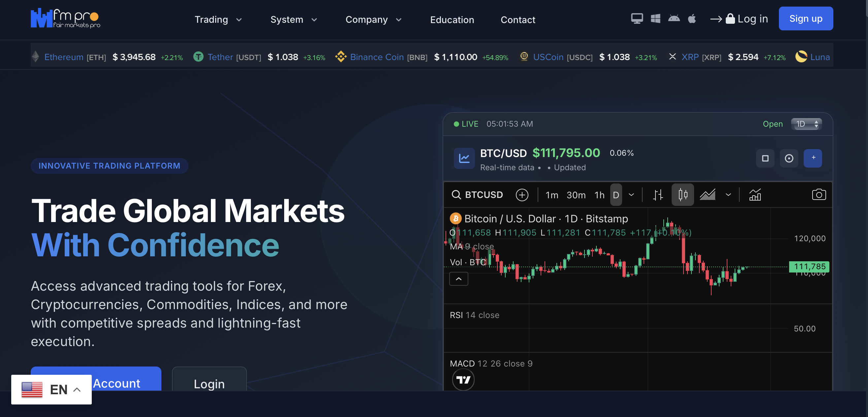Select the area chart style icon
The width and height of the screenshot is (868, 417).
[x=707, y=195]
